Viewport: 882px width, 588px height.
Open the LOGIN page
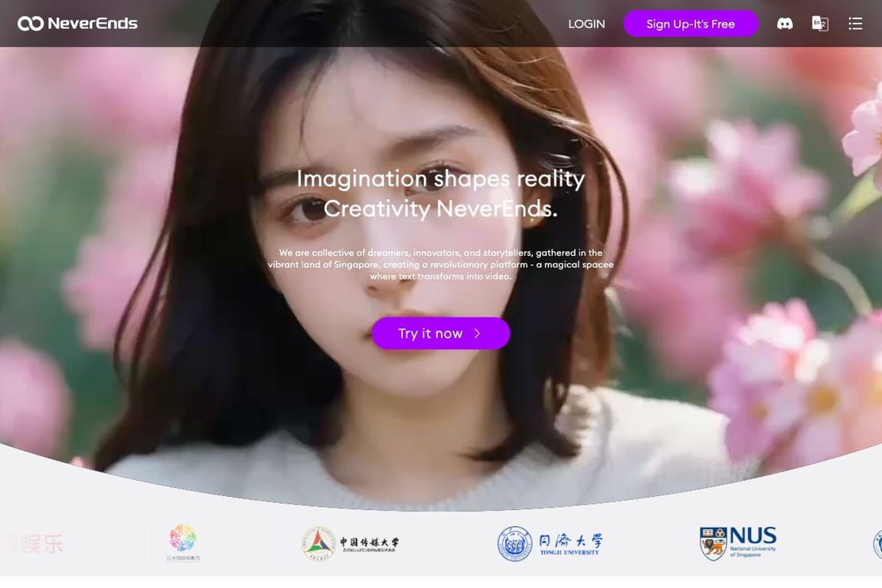pyautogui.click(x=586, y=24)
